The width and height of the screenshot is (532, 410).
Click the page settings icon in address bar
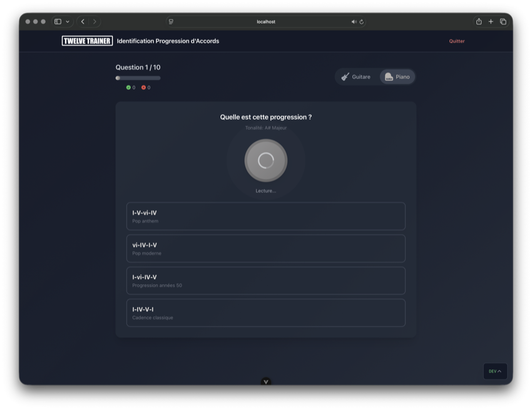171,22
